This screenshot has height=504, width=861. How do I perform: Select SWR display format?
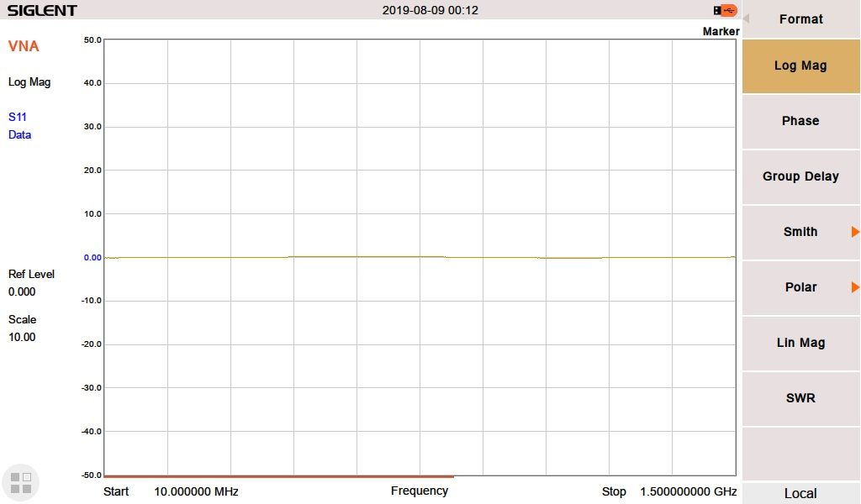800,398
